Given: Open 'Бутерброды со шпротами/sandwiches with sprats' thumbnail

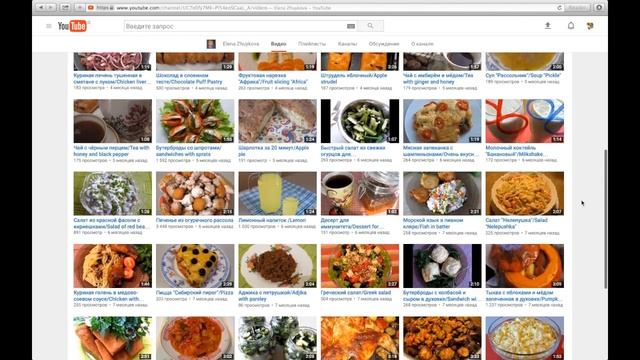Looking at the screenshot, I should [195, 121].
